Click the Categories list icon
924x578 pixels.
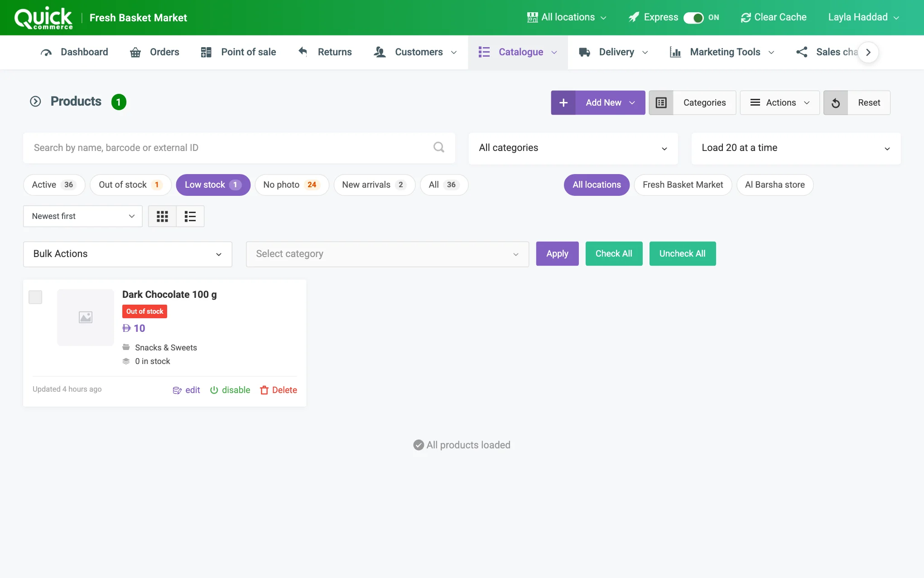[x=661, y=103]
